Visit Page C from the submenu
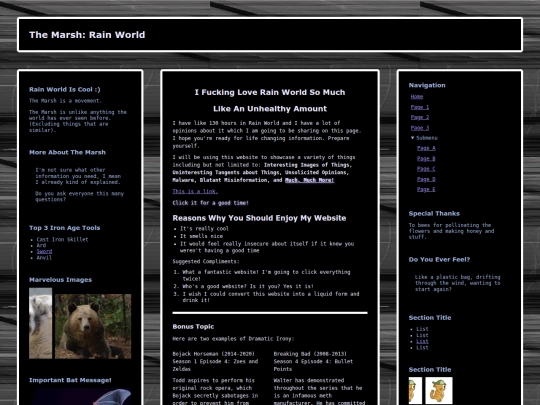The width and height of the screenshot is (540, 405). pyautogui.click(x=426, y=169)
